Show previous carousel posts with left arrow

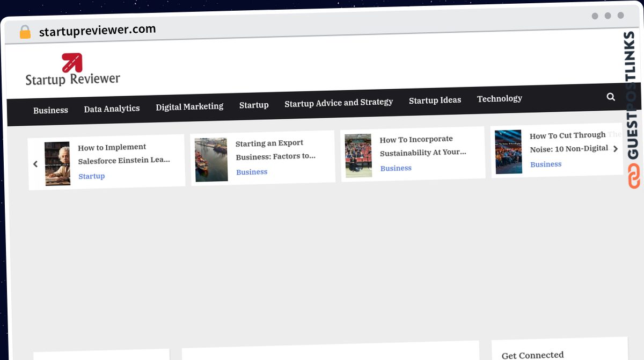(x=35, y=164)
